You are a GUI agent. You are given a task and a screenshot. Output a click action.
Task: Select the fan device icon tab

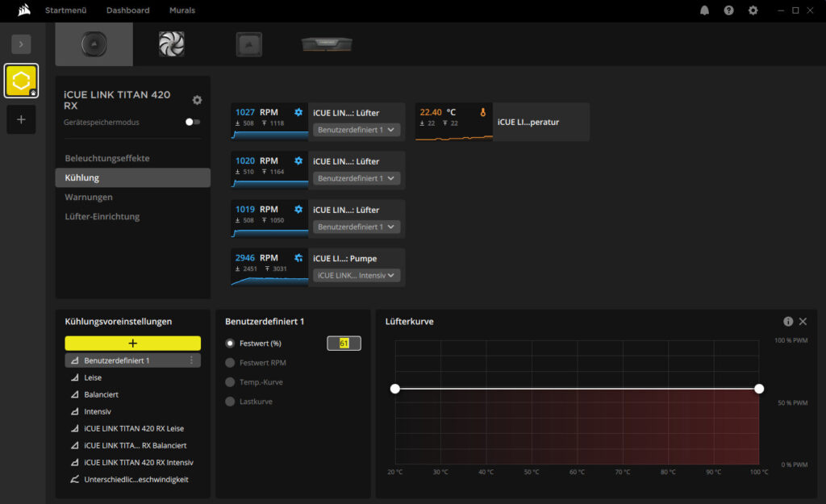pos(171,44)
